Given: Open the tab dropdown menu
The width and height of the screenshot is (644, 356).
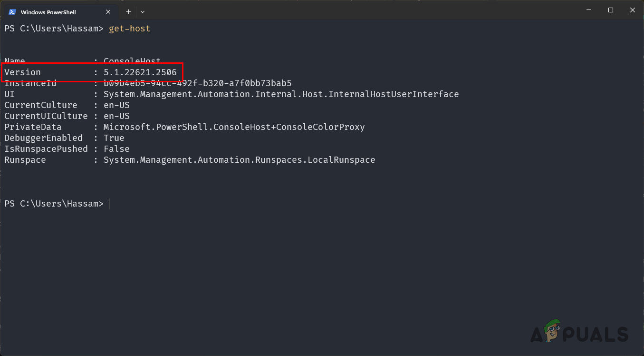Looking at the screenshot, I should tap(142, 11).
